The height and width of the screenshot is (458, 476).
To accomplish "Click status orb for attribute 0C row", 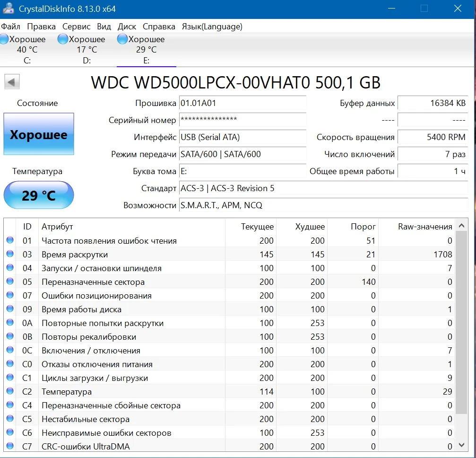I will tap(10, 350).
